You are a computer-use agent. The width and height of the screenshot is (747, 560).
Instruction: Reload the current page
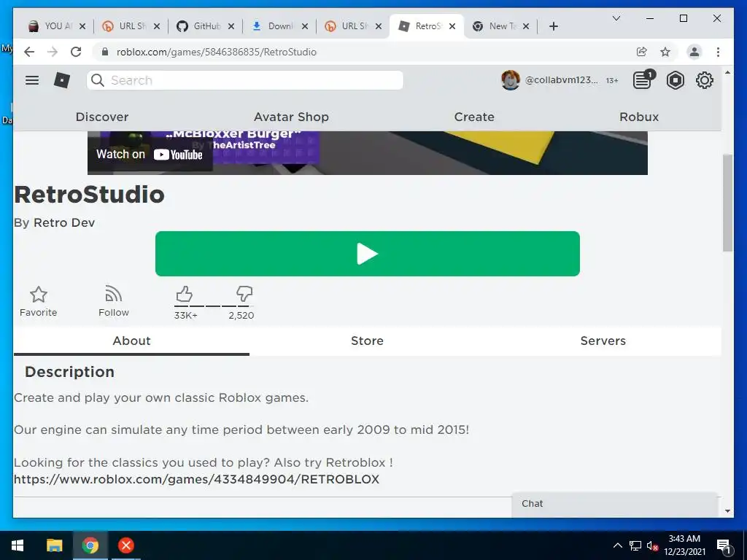coord(76,52)
